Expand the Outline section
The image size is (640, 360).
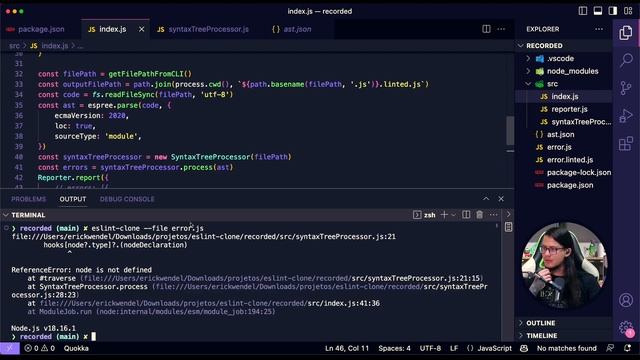pos(563,323)
